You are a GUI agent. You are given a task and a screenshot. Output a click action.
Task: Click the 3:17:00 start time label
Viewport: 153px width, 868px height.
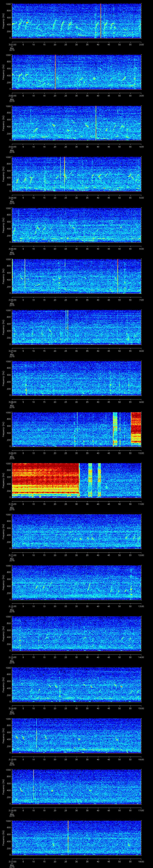[12, 861]
